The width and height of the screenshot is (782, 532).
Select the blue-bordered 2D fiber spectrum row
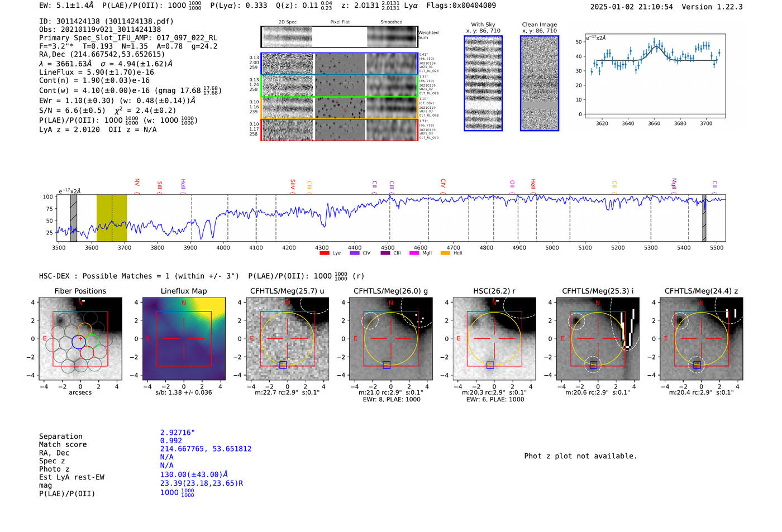pyautogui.click(x=340, y=64)
